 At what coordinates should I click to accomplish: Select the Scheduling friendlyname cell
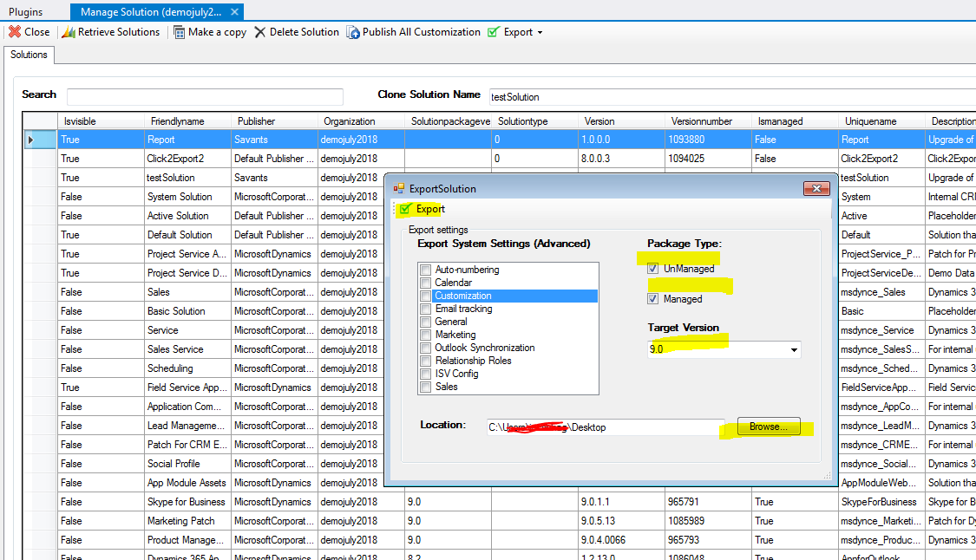[187, 368]
